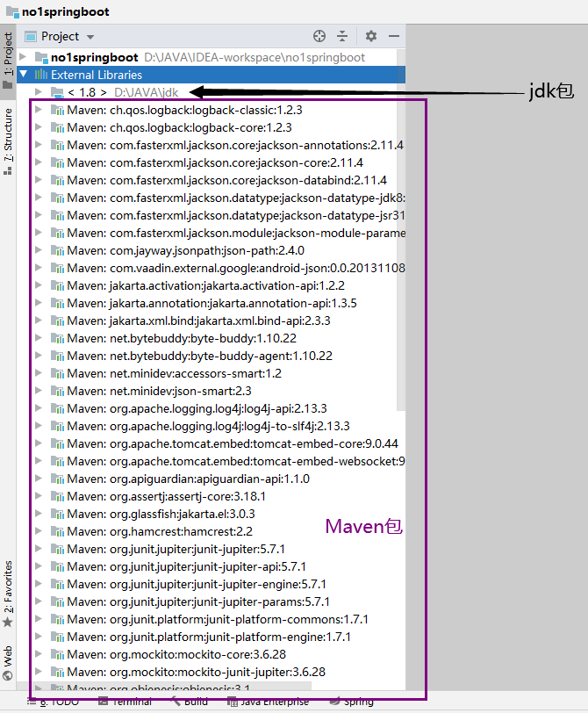The width and height of the screenshot is (588, 713).
Task: Click the locate/scroll-from-source crosshair icon
Action: pyautogui.click(x=319, y=36)
